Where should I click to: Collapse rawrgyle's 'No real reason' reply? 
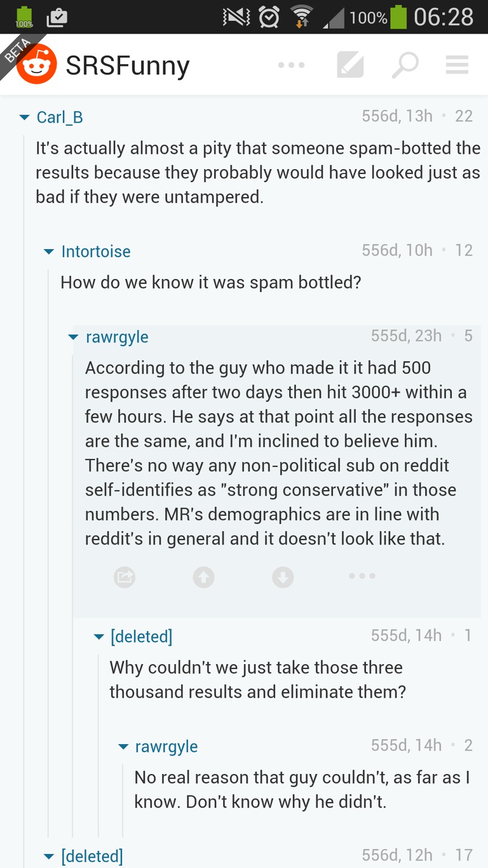(123, 747)
